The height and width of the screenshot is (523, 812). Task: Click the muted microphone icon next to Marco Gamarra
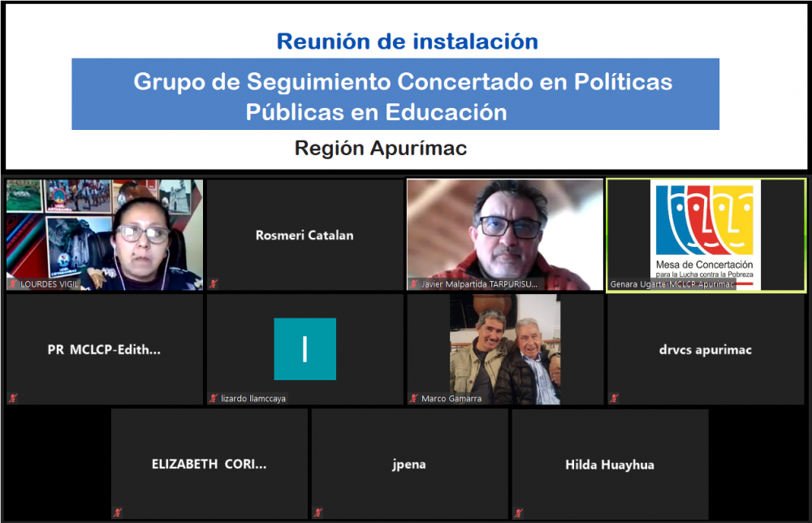click(x=414, y=398)
